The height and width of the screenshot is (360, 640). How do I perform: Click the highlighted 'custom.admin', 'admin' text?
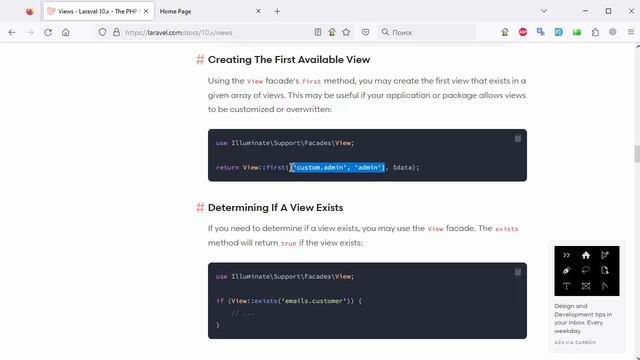pos(339,167)
